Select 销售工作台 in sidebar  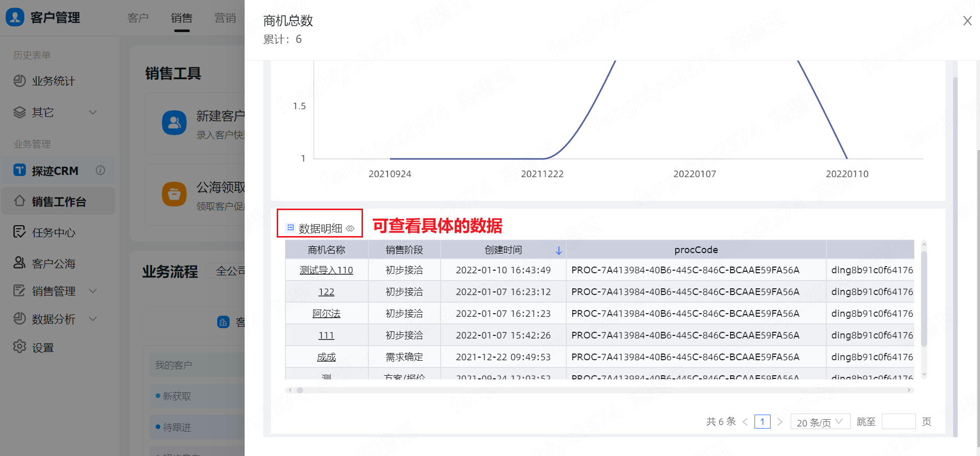pos(58,201)
